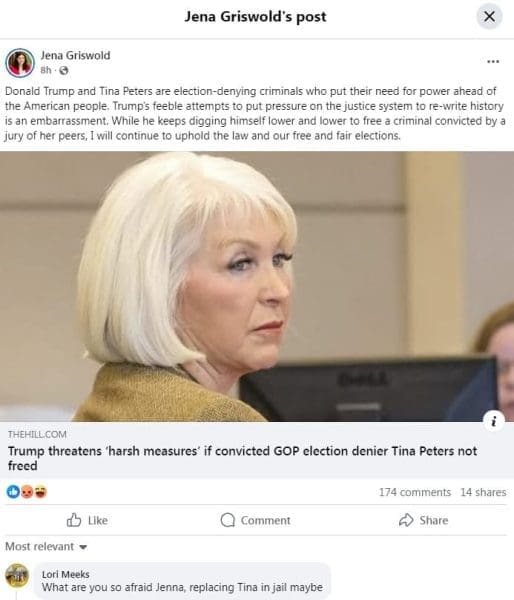Open Lori Meeks' profile avatar
The width and height of the screenshot is (514, 600).
tap(16, 575)
